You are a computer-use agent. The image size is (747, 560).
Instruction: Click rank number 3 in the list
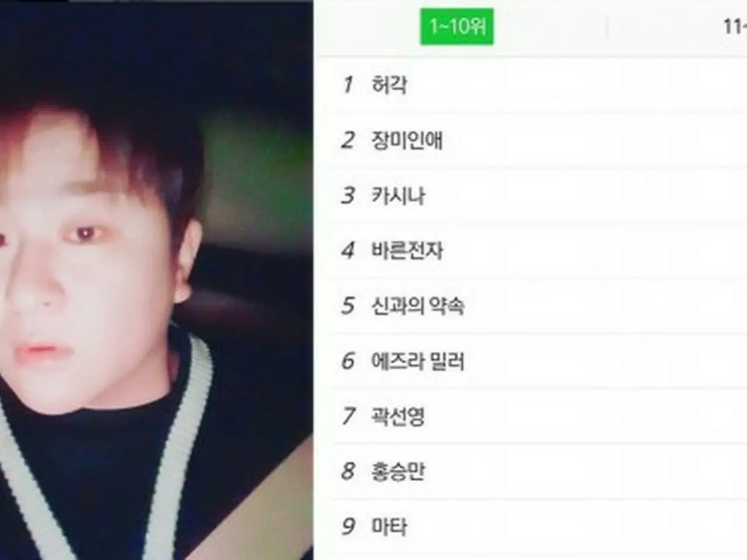pos(348,195)
